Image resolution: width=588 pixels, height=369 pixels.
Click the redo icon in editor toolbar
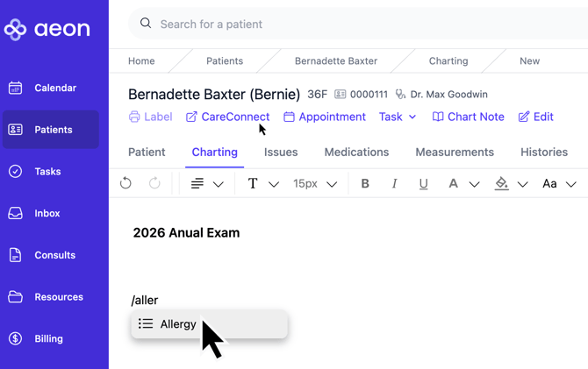pos(154,183)
